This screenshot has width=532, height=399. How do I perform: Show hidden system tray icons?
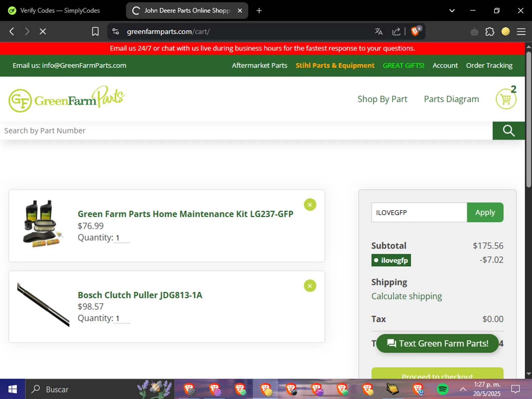coord(463,389)
